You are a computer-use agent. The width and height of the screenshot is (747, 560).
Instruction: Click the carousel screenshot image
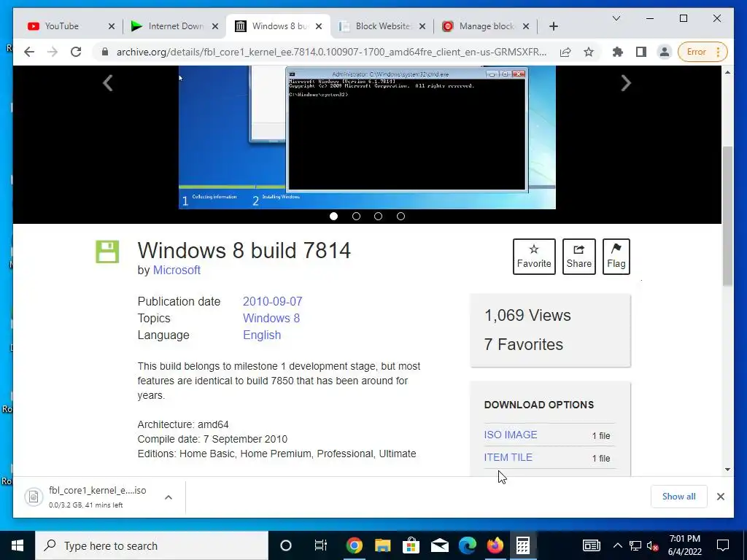367,138
